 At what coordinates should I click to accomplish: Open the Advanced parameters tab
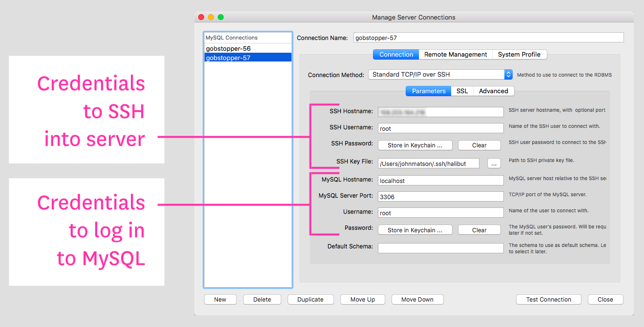click(x=493, y=91)
